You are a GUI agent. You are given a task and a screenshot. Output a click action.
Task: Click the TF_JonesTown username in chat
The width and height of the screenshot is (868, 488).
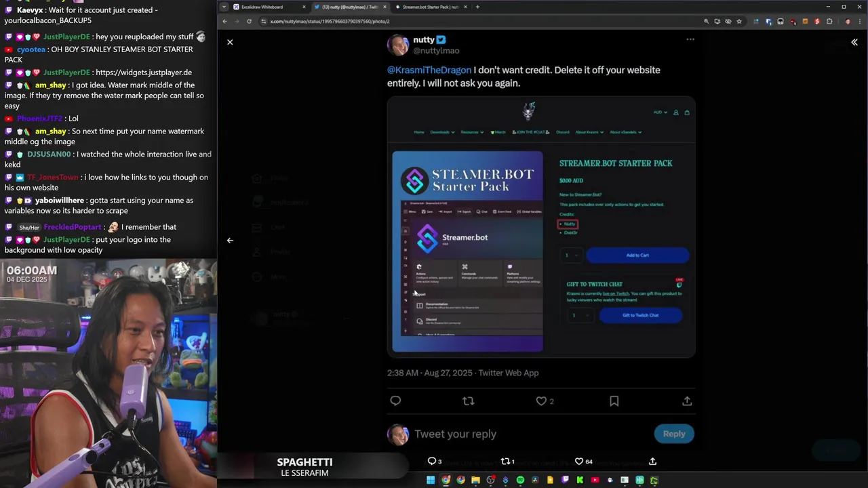click(x=53, y=178)
